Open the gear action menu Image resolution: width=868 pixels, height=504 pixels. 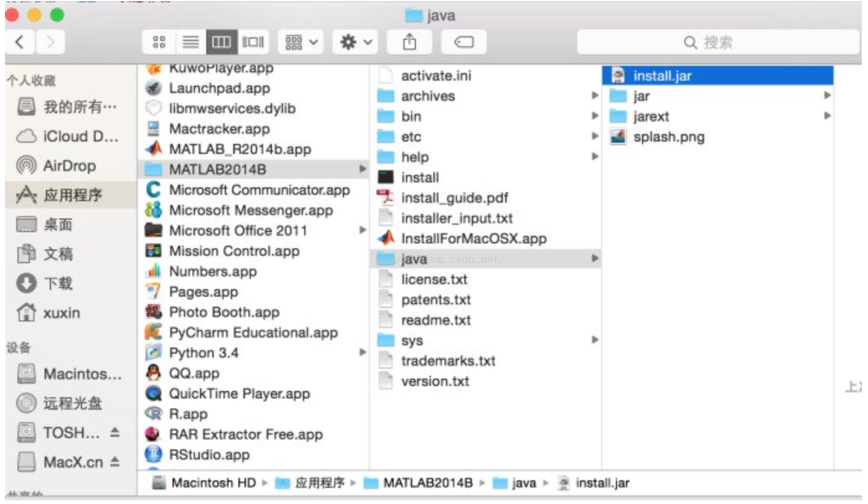click(355, 42)
